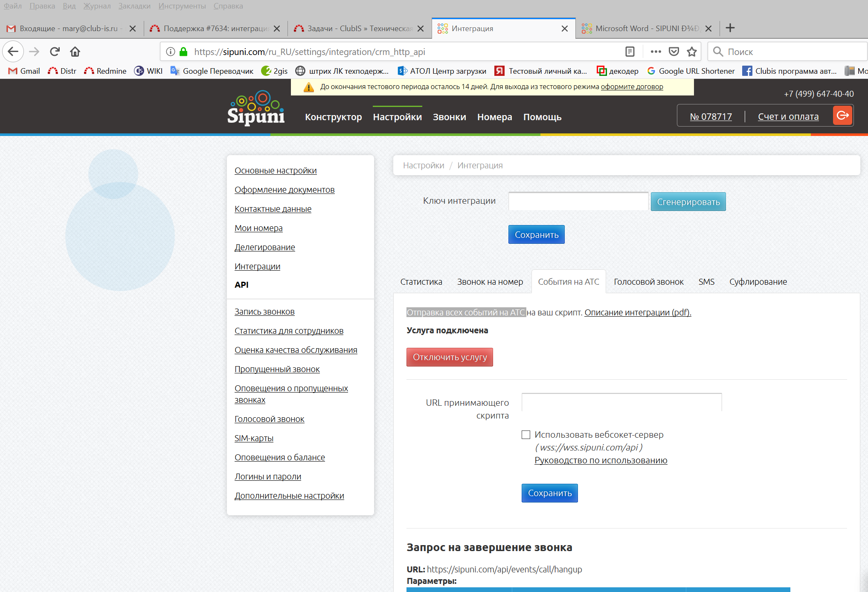
Task: Click the green padlock security icon
Action: tap(183, 52)
